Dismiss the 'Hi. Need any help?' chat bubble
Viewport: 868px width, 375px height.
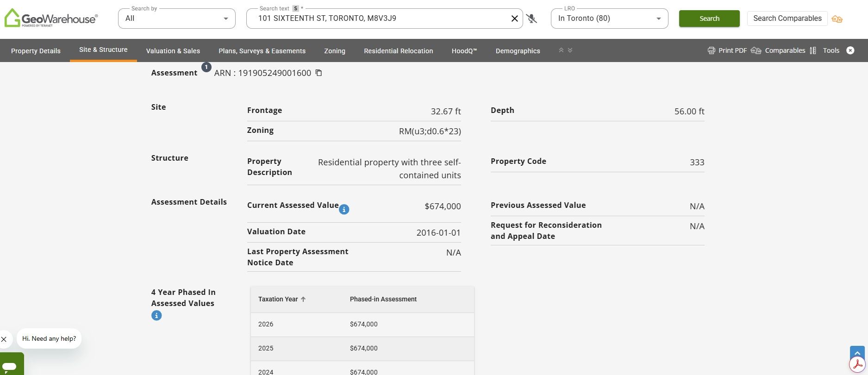point(4,339)
